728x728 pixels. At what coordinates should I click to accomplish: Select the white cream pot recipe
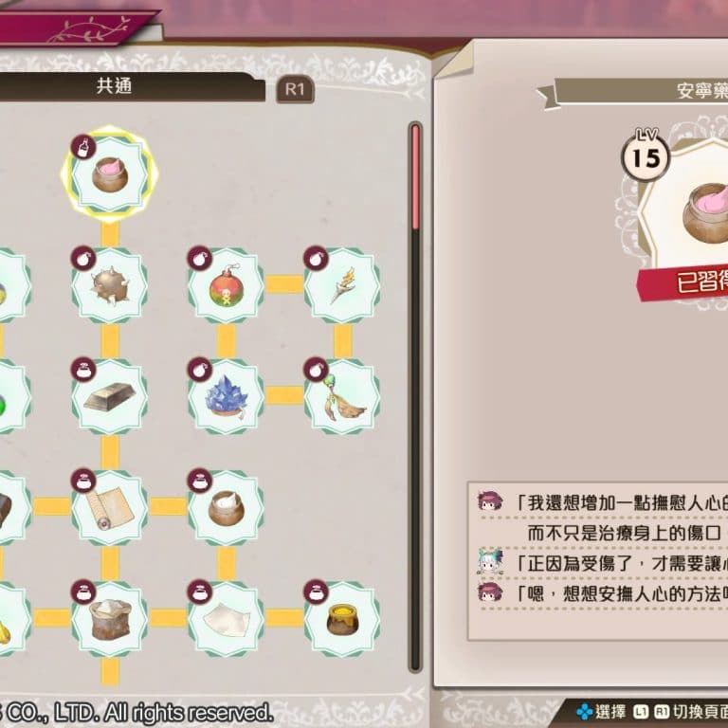click(227, 508)
